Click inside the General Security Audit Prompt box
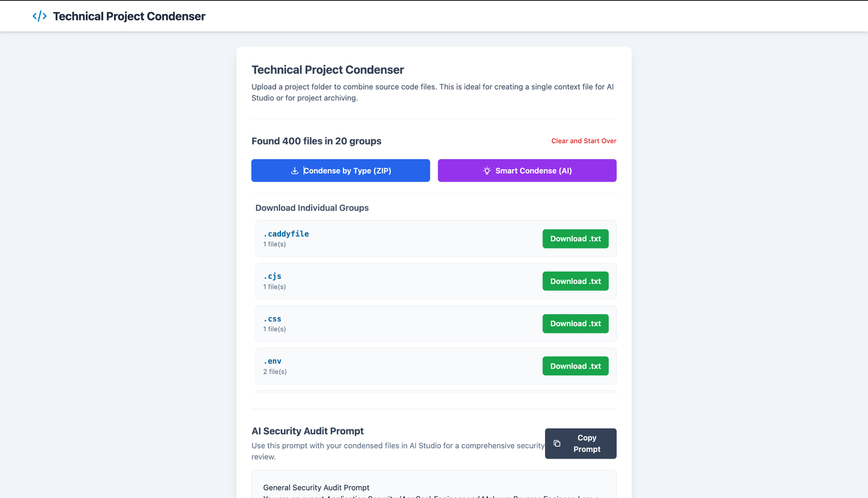This screenshot has width=868, height=498. point(434,488)
